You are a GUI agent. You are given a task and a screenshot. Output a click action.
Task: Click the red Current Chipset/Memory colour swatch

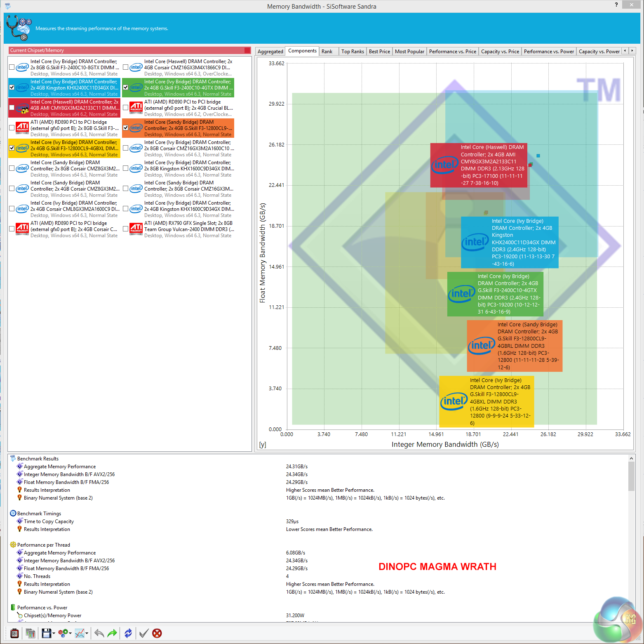coord(247,50)
